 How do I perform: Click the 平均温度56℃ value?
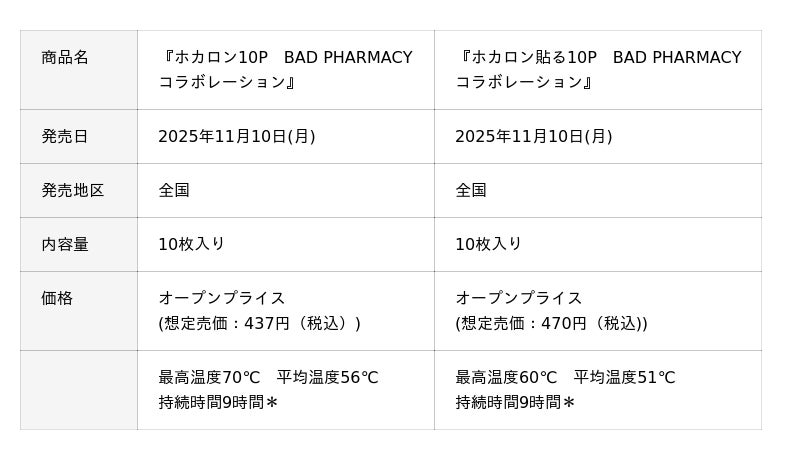328,378
